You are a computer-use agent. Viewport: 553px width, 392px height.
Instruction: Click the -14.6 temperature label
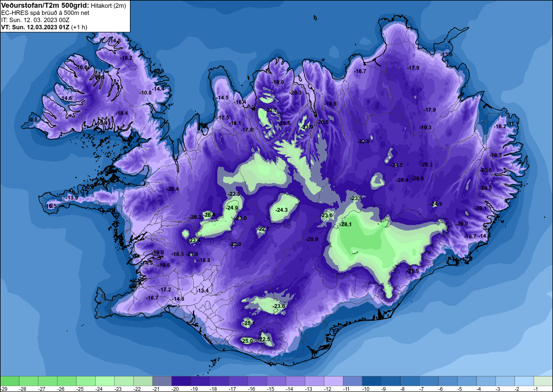point(66,98)
